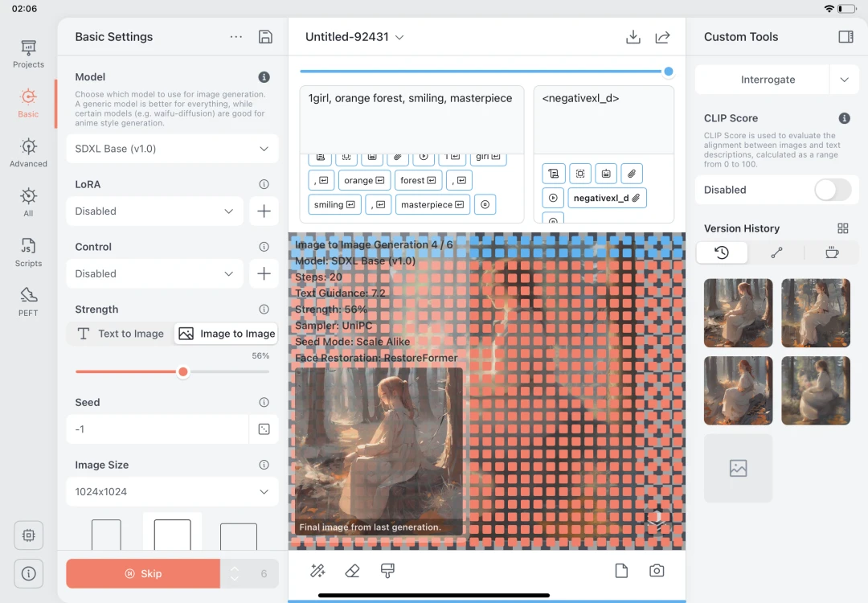Select the 'orange' prompt token
The width and height of the screenshot is (868, 603).
[364, 180]
